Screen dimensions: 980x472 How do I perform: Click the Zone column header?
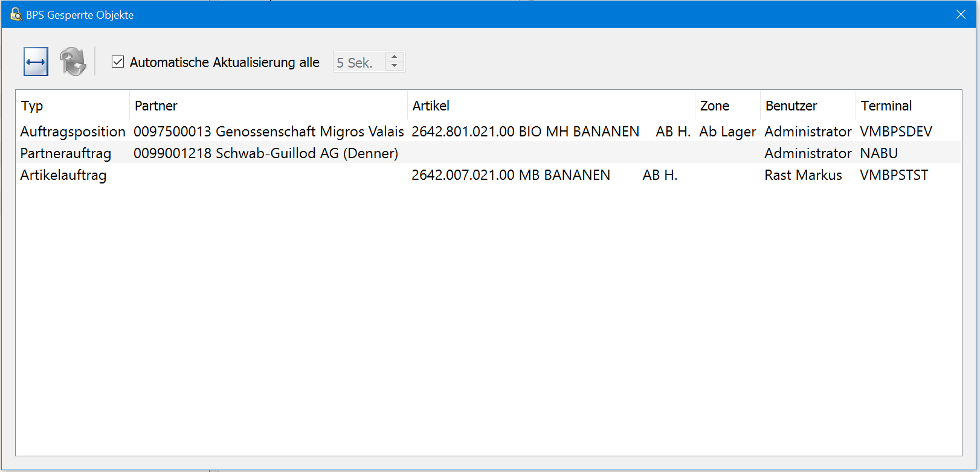tap(715, 106)
